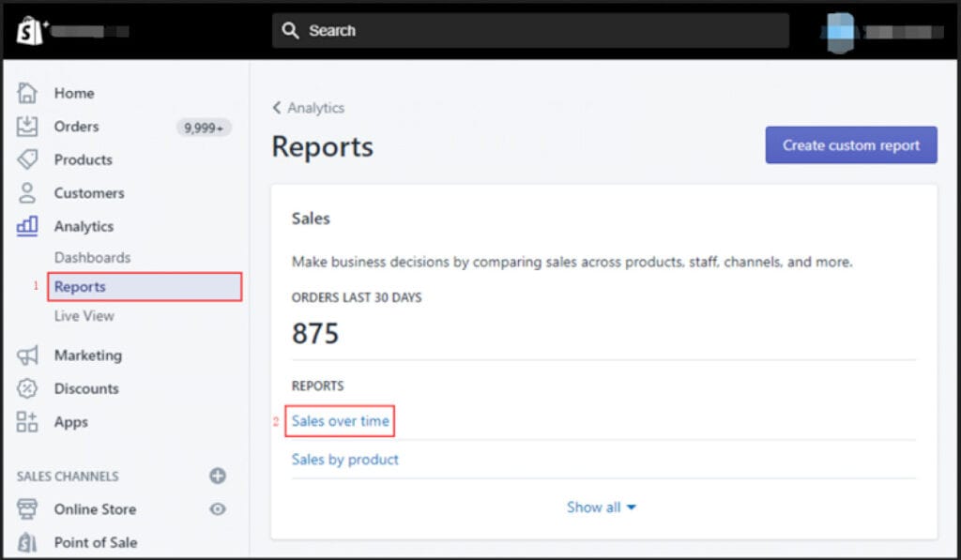Click inside the Search field
Screen dimensions: 961x560
(x=530, y=30)
